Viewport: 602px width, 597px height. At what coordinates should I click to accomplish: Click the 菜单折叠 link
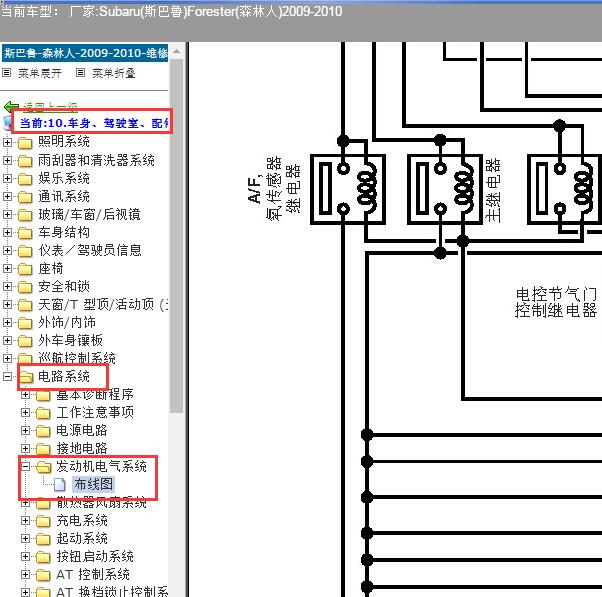tap(114, 73)
